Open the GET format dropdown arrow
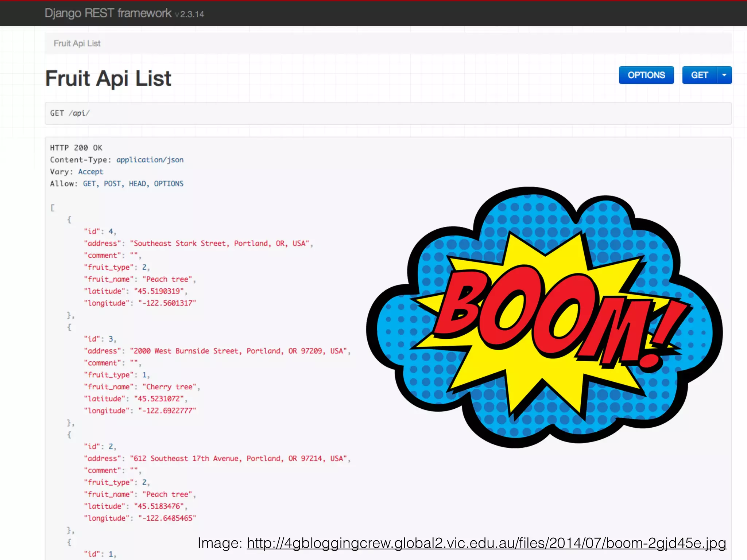The image size is (747, 560). (724, 75)
